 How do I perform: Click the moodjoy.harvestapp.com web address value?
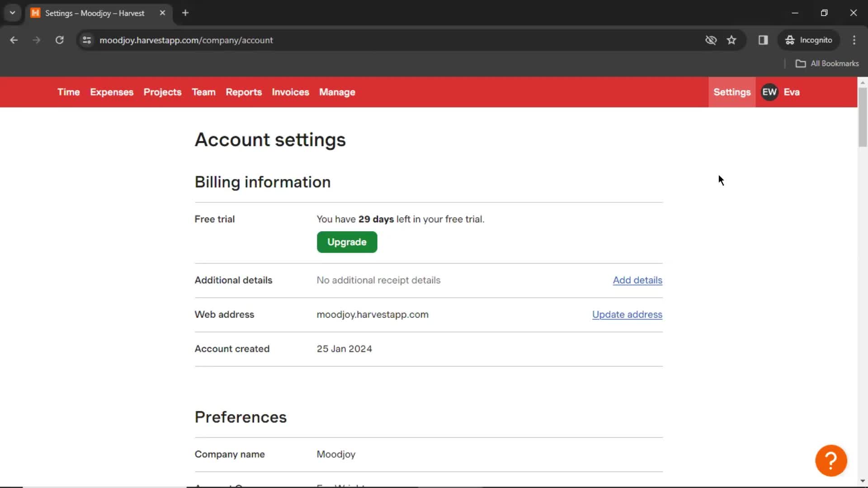(373, 314)
